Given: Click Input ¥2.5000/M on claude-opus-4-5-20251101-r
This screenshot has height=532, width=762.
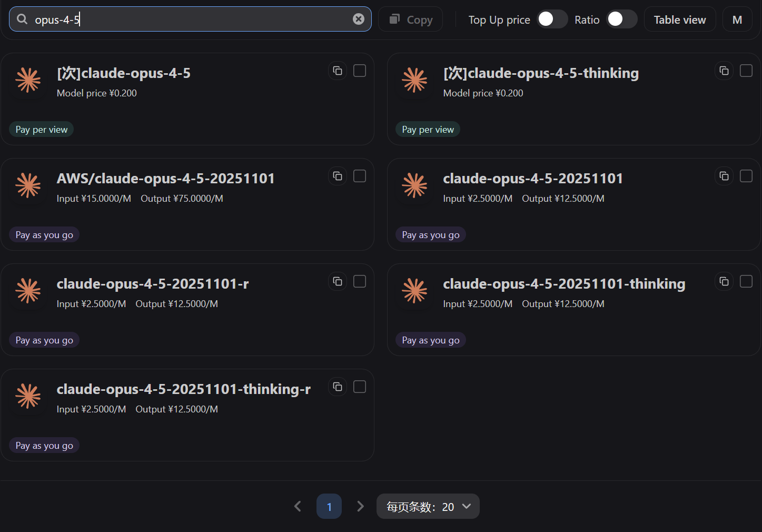Looking at the screenshot, I should tap(91, 304).
